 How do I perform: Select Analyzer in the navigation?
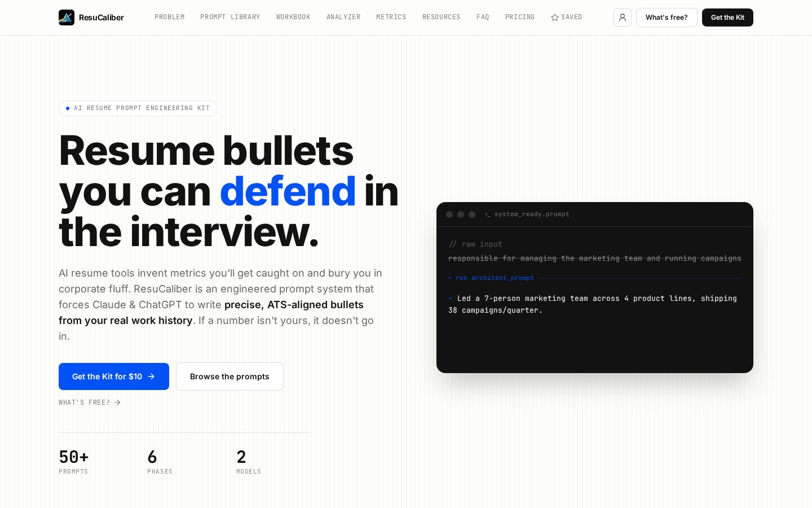tap(343, 17)
